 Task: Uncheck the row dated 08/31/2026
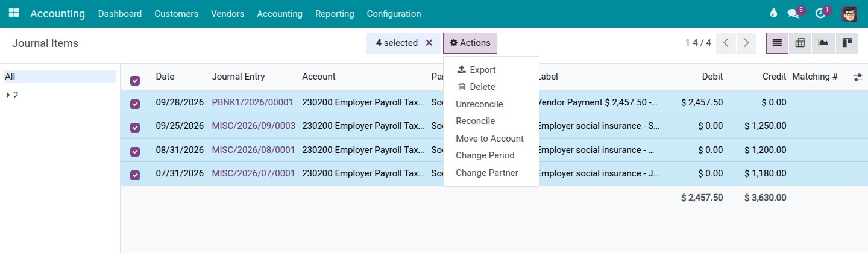click(x=135, y=151)
